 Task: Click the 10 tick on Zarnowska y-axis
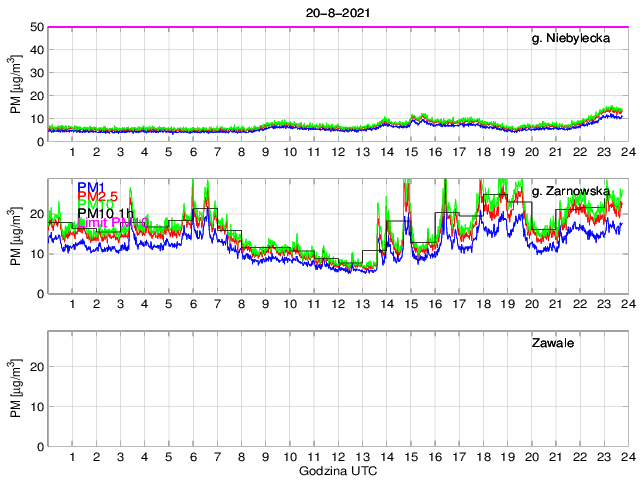point(35,254)
